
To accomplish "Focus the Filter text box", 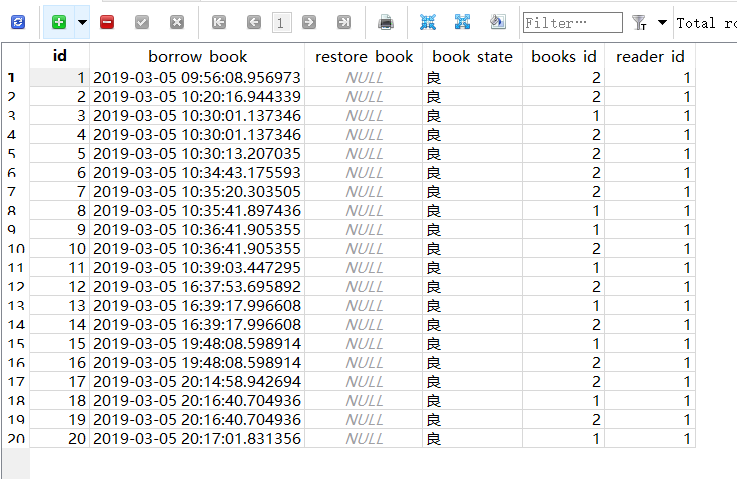I will (572, 23).
